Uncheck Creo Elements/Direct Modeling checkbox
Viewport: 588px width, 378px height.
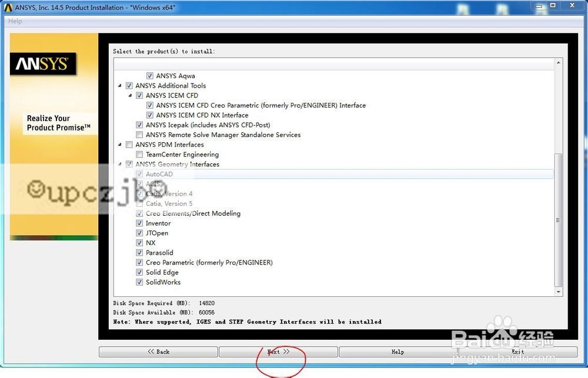(x=139, y=213)
